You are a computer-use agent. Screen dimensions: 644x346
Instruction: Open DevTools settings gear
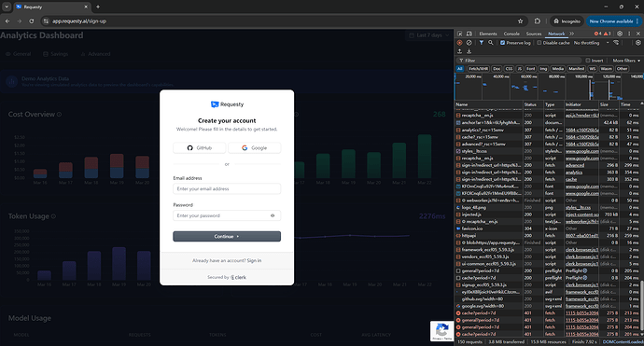(x=620, y=34)
